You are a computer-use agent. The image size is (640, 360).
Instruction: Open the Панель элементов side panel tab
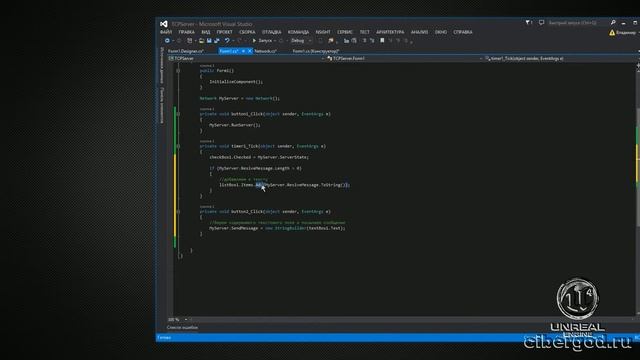point(162,105)
